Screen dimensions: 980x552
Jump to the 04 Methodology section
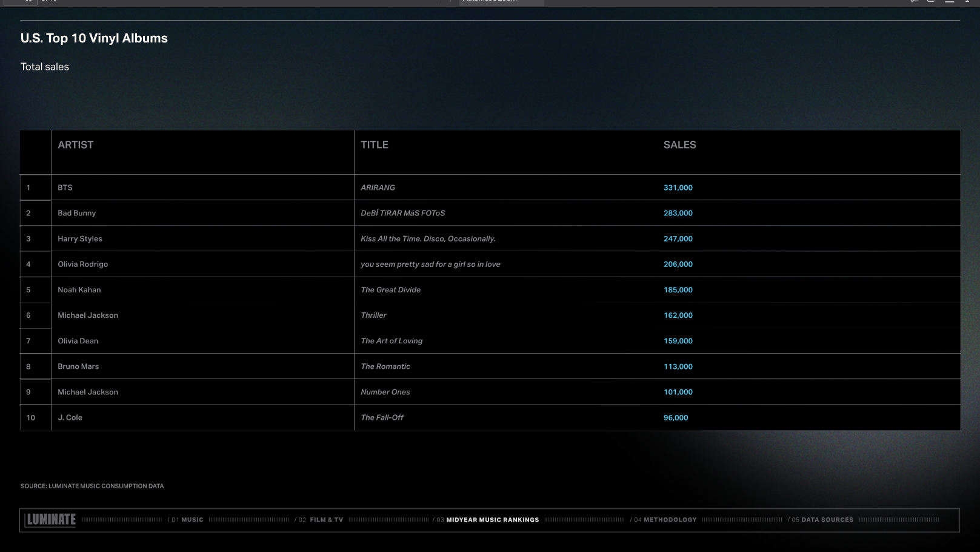(x=664, y=520)
